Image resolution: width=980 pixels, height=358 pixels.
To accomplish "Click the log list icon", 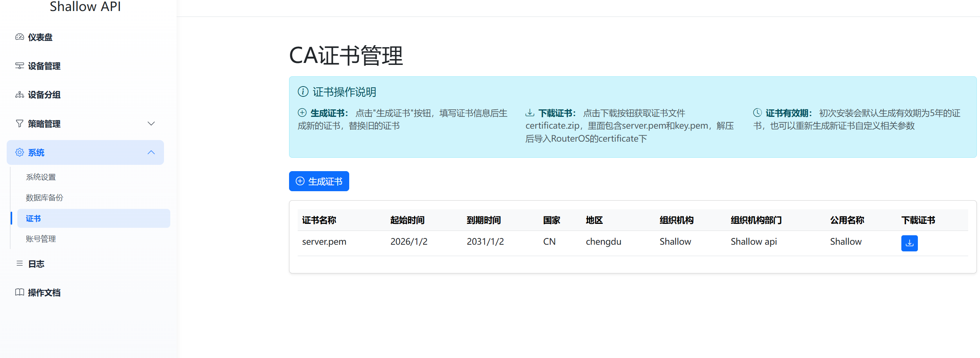I will [x=19, y=264].
